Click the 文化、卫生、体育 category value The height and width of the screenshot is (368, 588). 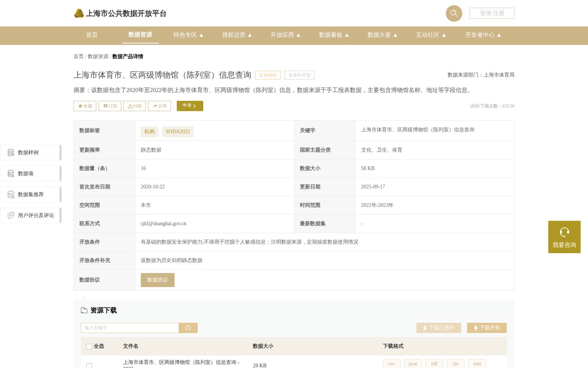tap(381, 150)
